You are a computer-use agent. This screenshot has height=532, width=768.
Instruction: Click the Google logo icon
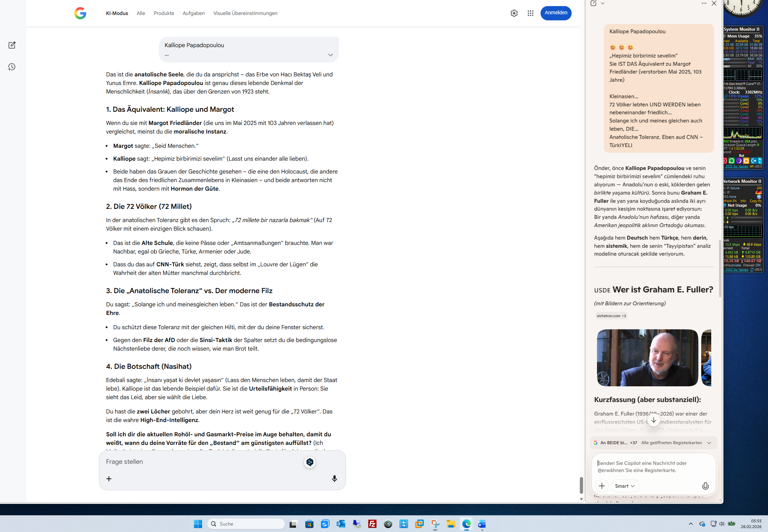pyautogui.click(x=80, y=13)
